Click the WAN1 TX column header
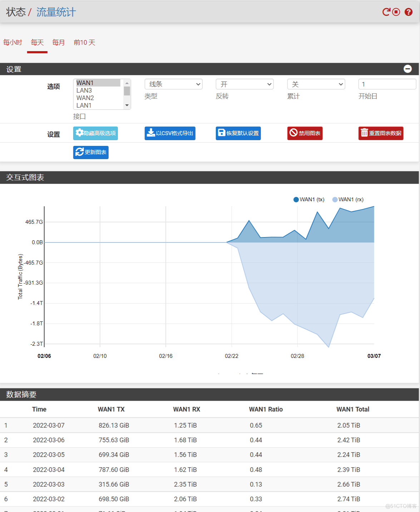Viewport: 420px width, 512px height. pyautogui.click(x=111, y=409)
